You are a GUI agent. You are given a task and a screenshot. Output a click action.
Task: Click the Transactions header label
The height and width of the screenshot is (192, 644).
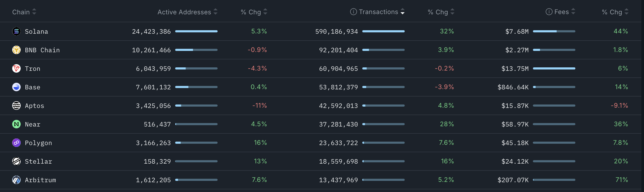coord(378,12)
